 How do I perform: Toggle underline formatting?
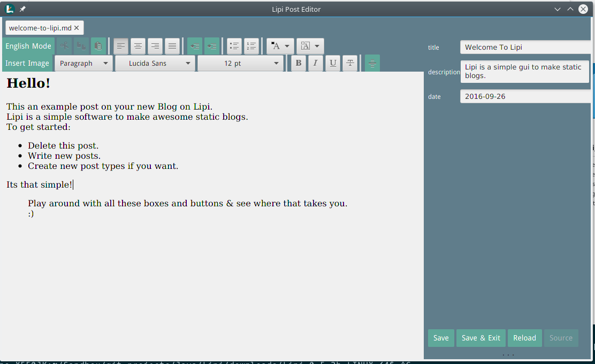coord(333,63)
